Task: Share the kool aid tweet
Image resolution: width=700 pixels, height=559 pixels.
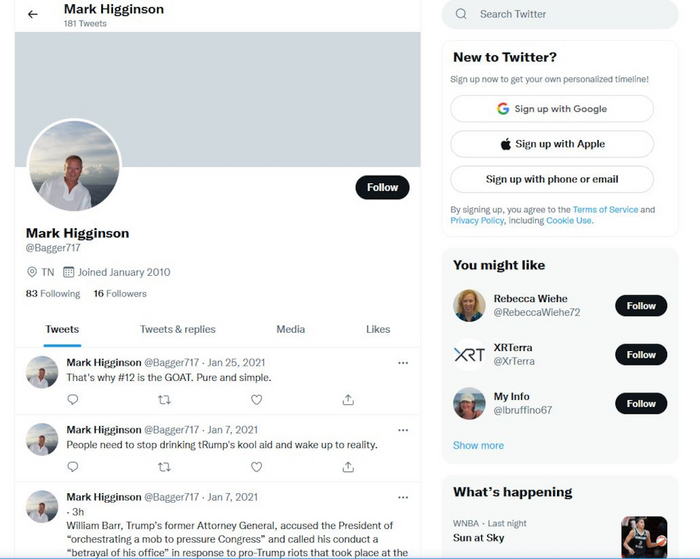Action: [x=348, y=467]
